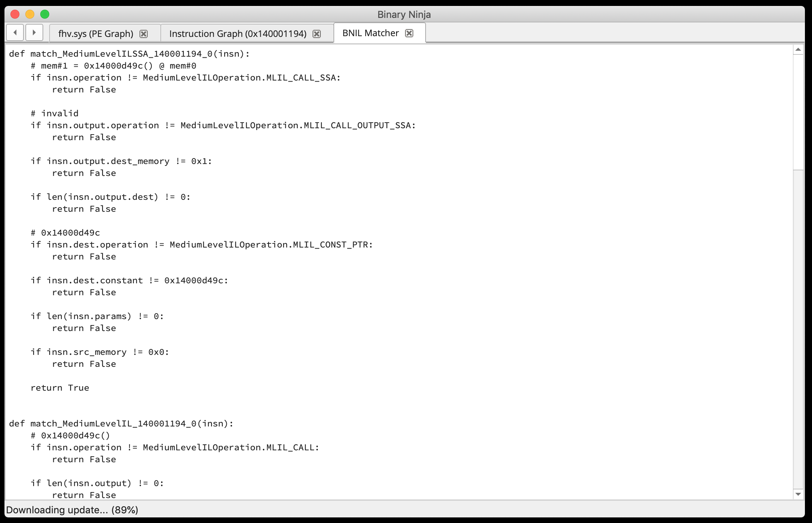Image resolution: width=812 pixels, height=523 pixels.
Task: Close the fhv.sys (PE Graph) tab
Action: coord(144,34)
